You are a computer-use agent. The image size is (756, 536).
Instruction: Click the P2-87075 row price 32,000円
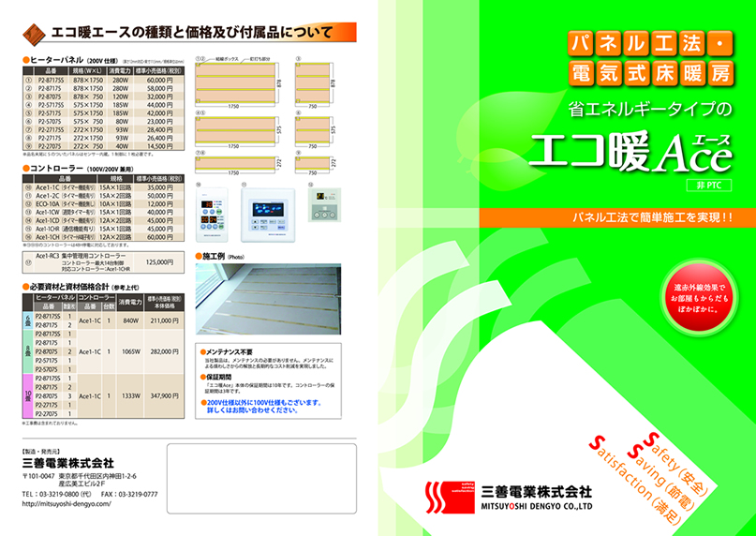159,97
